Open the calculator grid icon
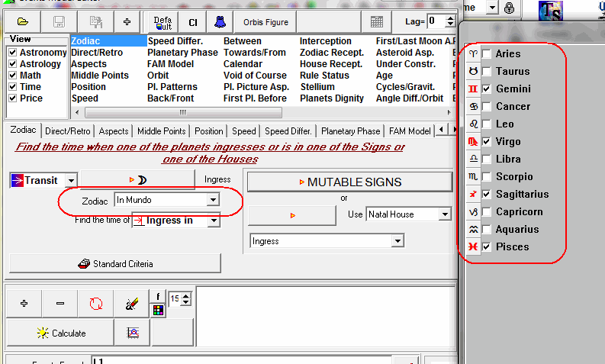 point(377,21)
